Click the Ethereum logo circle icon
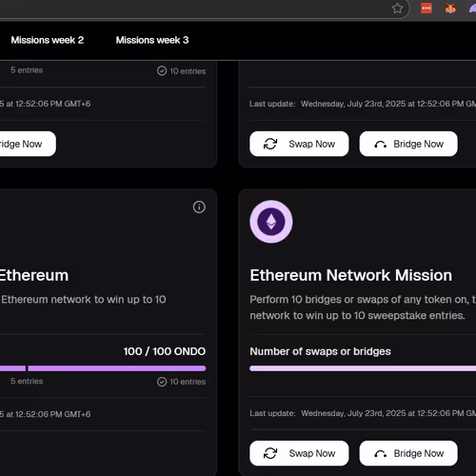Screen dimensions: 476x476 pyautogui.click(x=271, y=222)
